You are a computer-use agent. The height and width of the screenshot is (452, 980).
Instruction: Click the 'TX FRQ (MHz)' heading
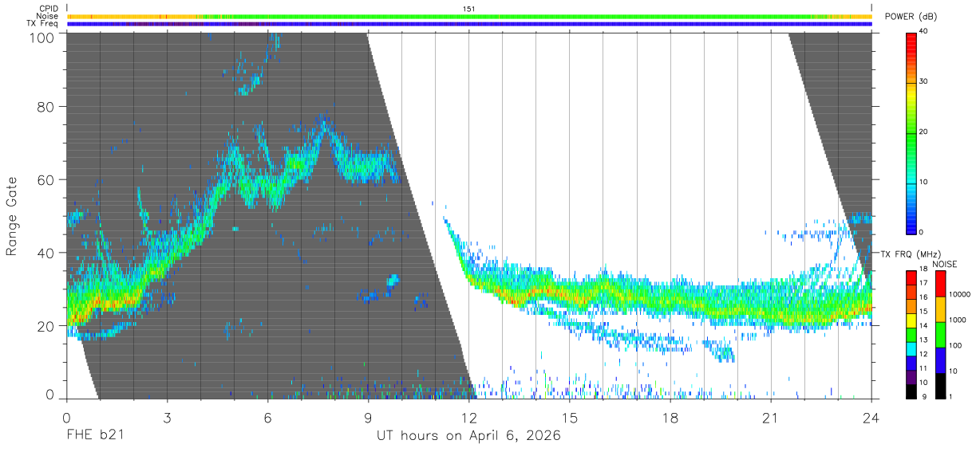910,254
